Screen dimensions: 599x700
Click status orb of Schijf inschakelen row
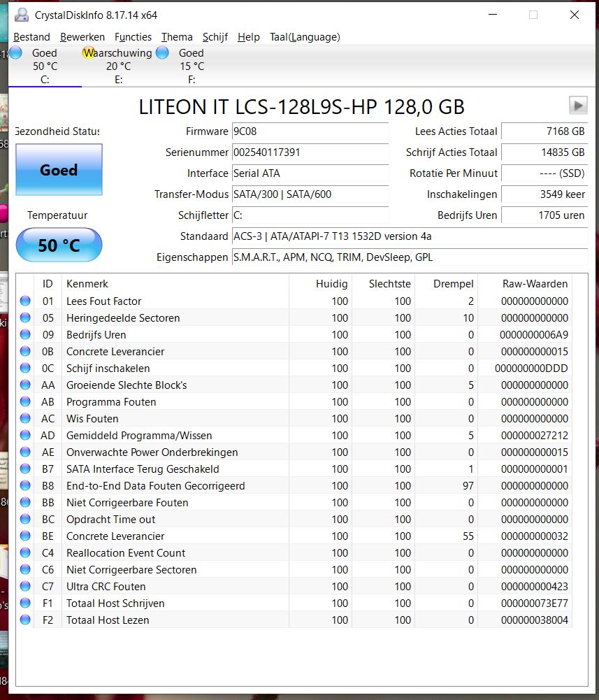click(x=25, y=369)
